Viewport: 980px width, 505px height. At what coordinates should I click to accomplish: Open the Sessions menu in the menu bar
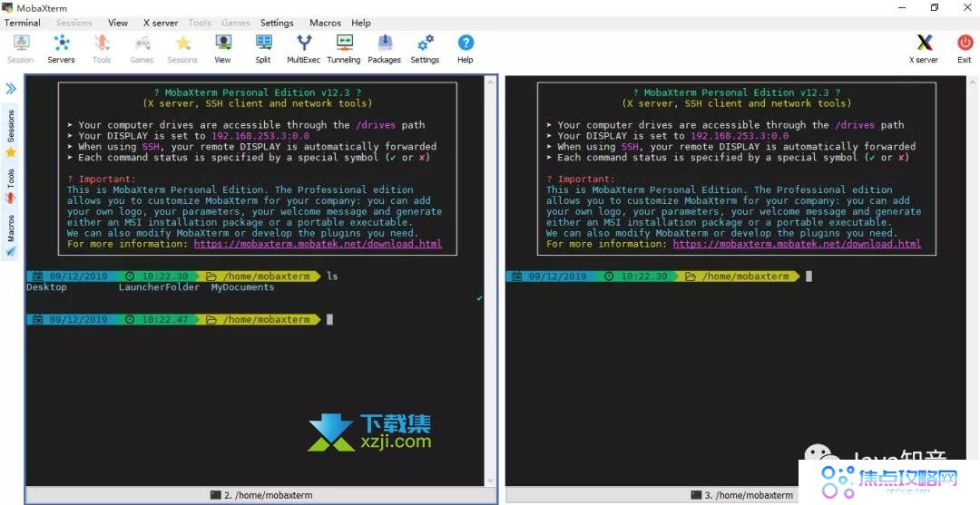click(x=73, y=23)
